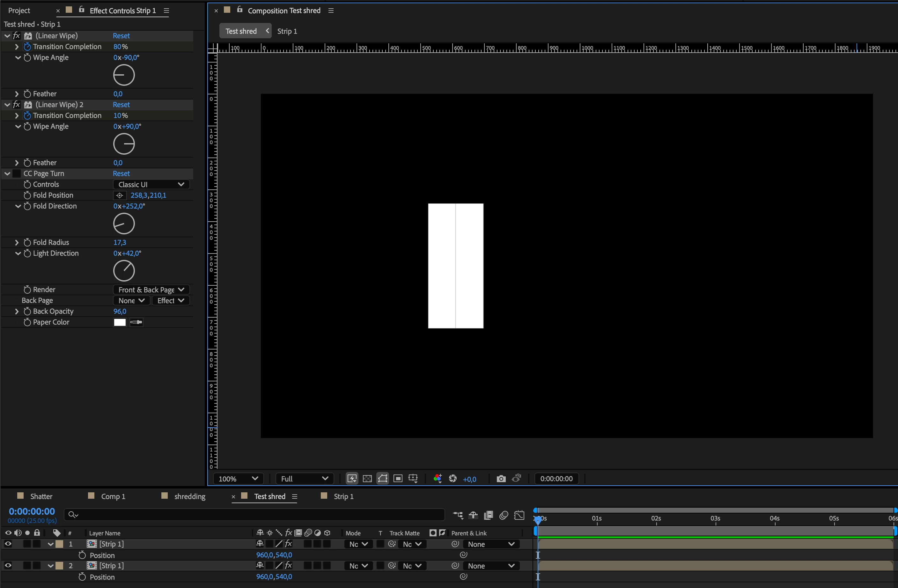Viewport: 898px width, 588px height.
Task: Enable Motion Blur switch in timeline toolbar
Action: pyautogui.click(x=504, y=515)
